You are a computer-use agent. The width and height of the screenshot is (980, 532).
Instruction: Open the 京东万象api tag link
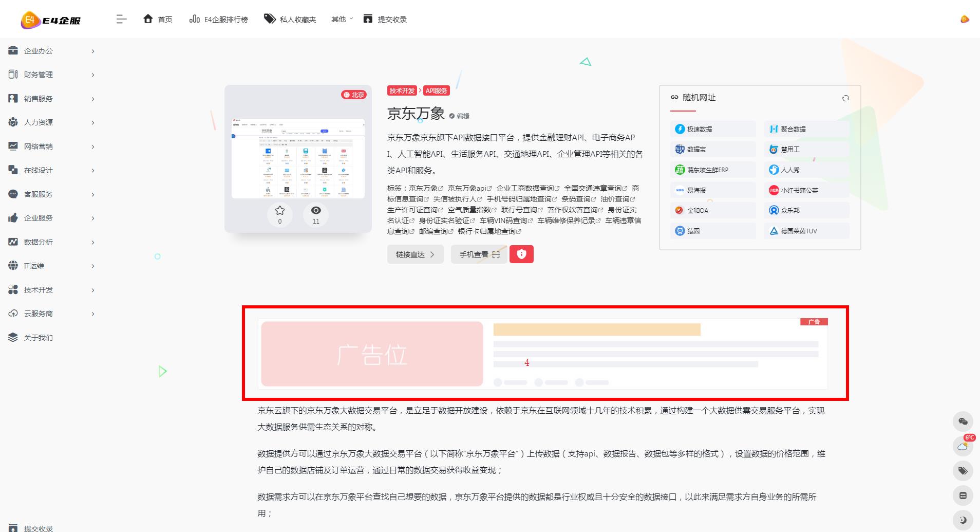click(469, 188)
